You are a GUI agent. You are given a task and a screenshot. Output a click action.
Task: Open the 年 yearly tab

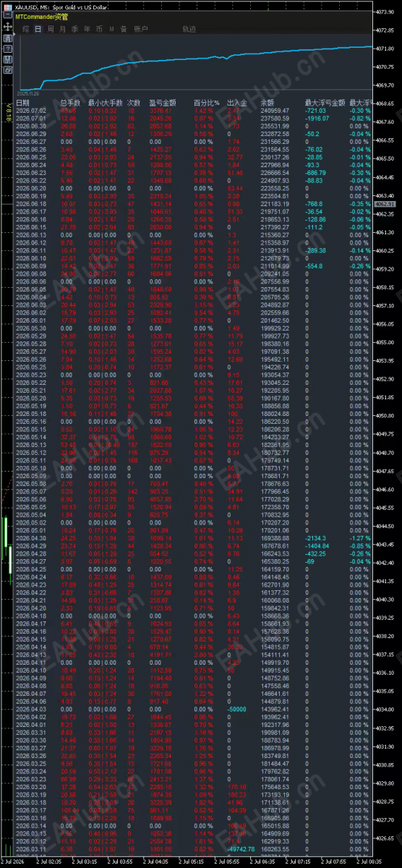[87, 29]
